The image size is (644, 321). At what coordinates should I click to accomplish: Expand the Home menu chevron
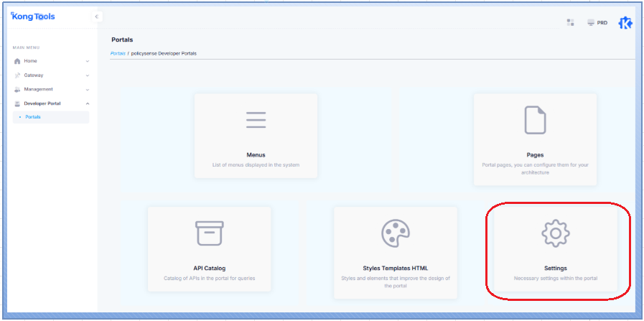click(88, 61)
